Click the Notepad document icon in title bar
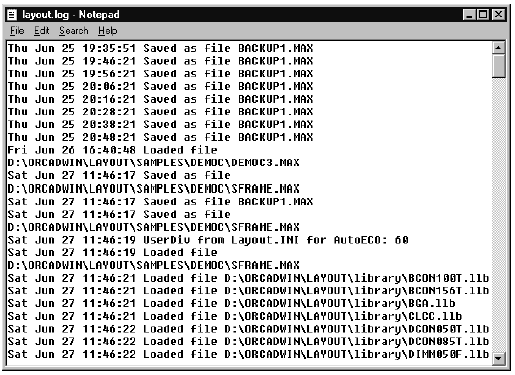Viewport: 515px width, 375px height. point(12,15)
